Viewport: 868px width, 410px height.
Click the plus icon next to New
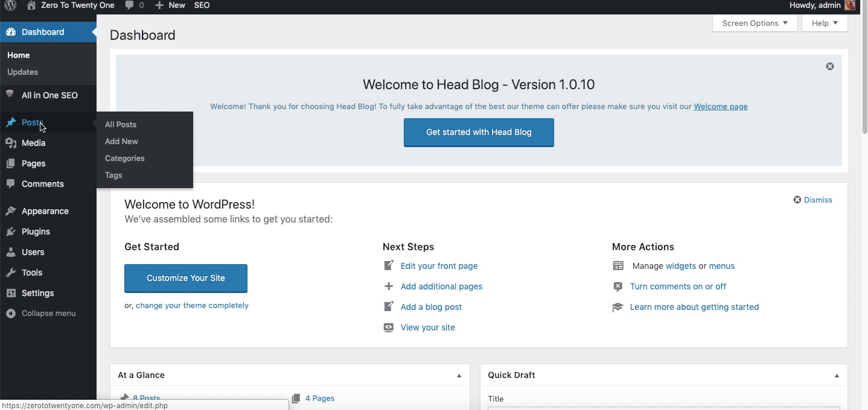click(159, 5)
